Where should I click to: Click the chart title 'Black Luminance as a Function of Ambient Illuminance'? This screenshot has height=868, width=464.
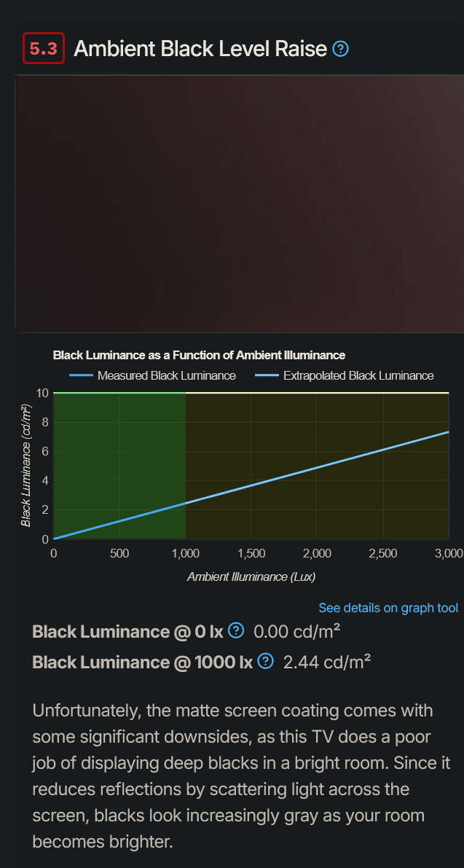pyautogui.click(x=199, y=355)
